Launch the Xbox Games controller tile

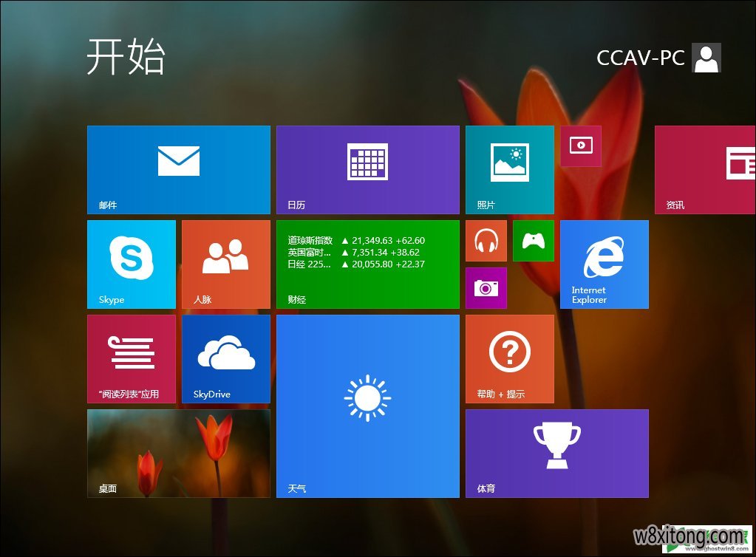point(533,240)
